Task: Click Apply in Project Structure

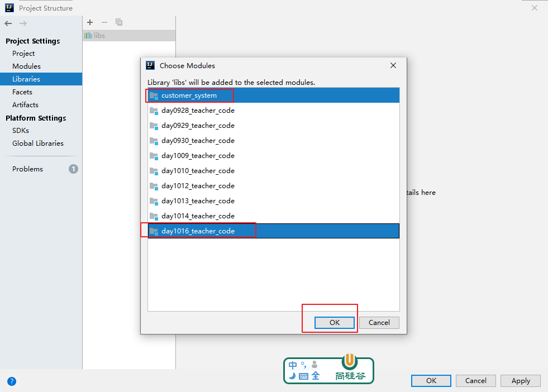Action: (x=521, y=381)
